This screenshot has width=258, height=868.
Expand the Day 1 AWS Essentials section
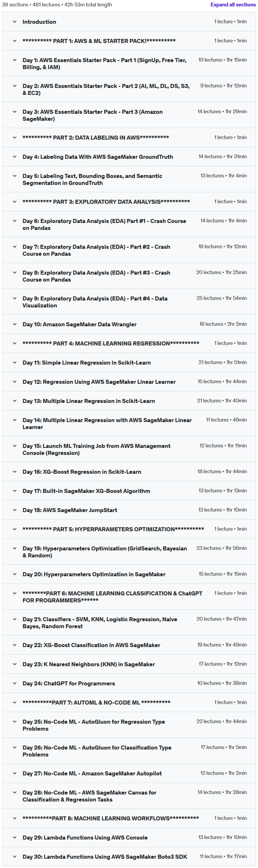click(129, 63)
